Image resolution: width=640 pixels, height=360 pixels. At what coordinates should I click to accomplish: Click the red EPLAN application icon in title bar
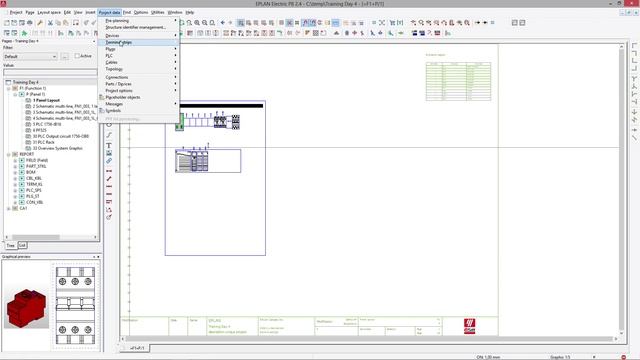[x=3, y=4]
